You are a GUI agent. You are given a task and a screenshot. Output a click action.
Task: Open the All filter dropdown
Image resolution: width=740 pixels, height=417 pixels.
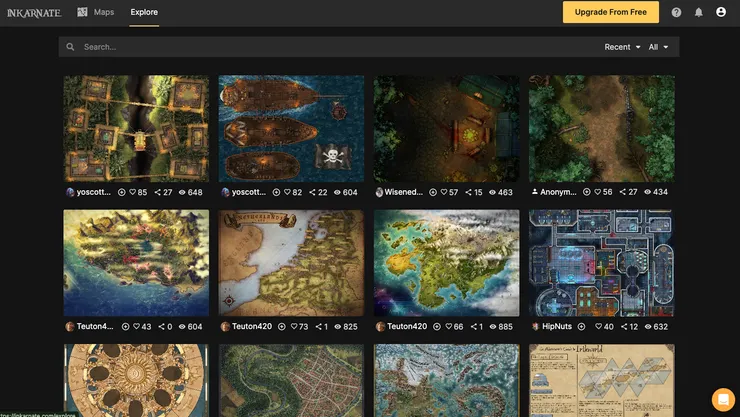(x=658, y=47)
